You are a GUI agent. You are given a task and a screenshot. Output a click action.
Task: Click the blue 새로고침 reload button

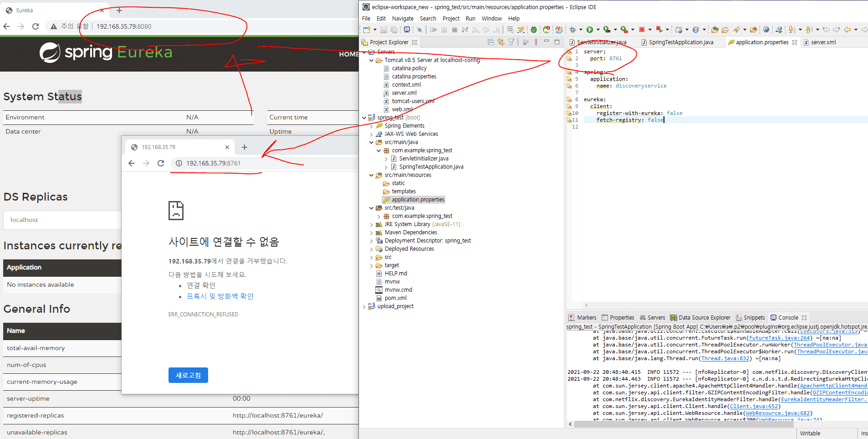188,375
